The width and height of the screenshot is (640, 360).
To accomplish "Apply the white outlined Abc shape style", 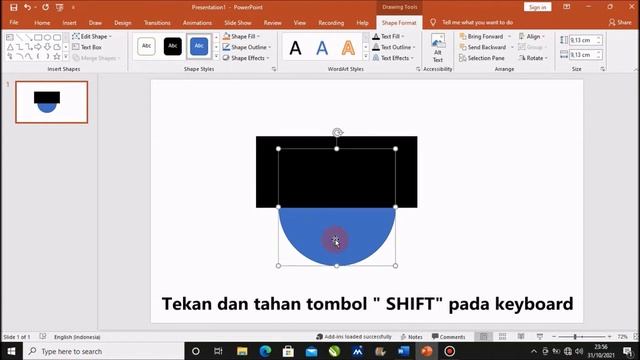I will (146, 46).
